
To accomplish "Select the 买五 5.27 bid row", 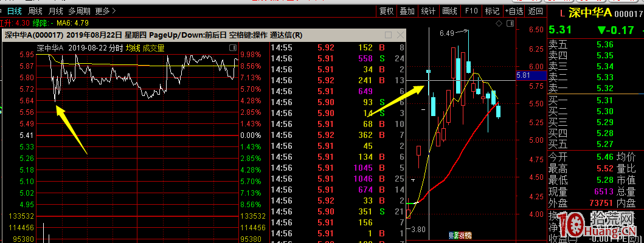I will point(595,144).
